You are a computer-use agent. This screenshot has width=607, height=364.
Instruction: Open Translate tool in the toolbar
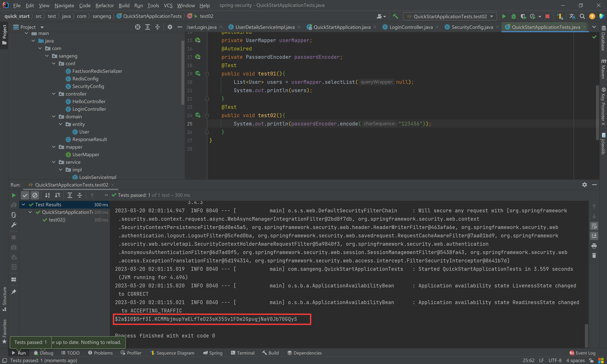[x=572, y=16]
